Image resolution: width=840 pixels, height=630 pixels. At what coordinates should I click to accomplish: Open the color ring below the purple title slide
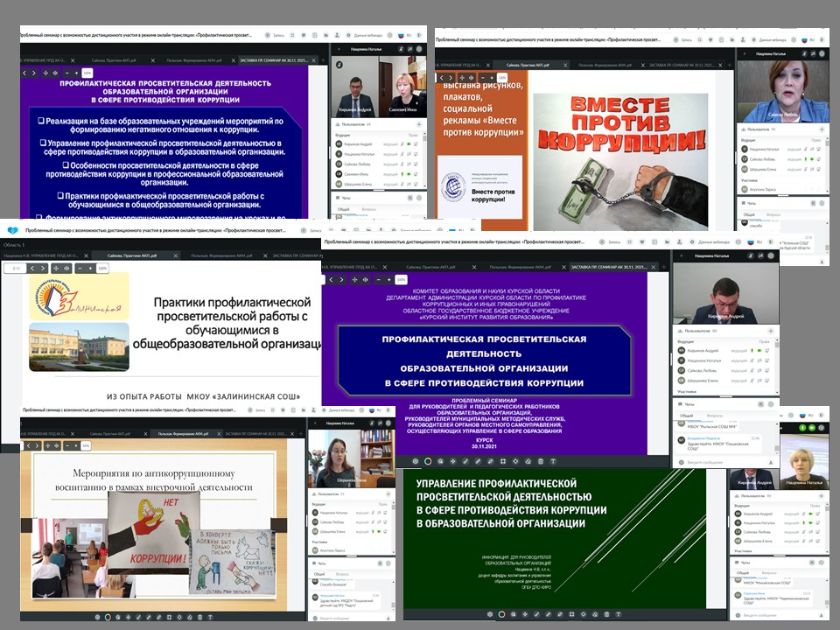[428, 461]
